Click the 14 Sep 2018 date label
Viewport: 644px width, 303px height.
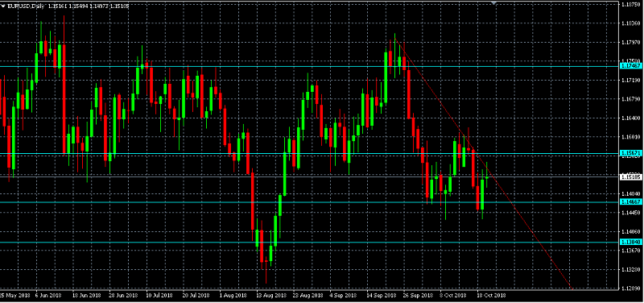tap(382, 295)
